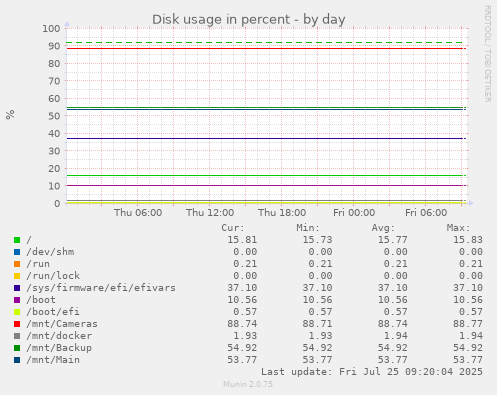Select the '/run/lock' legend label

coord(53,276)
